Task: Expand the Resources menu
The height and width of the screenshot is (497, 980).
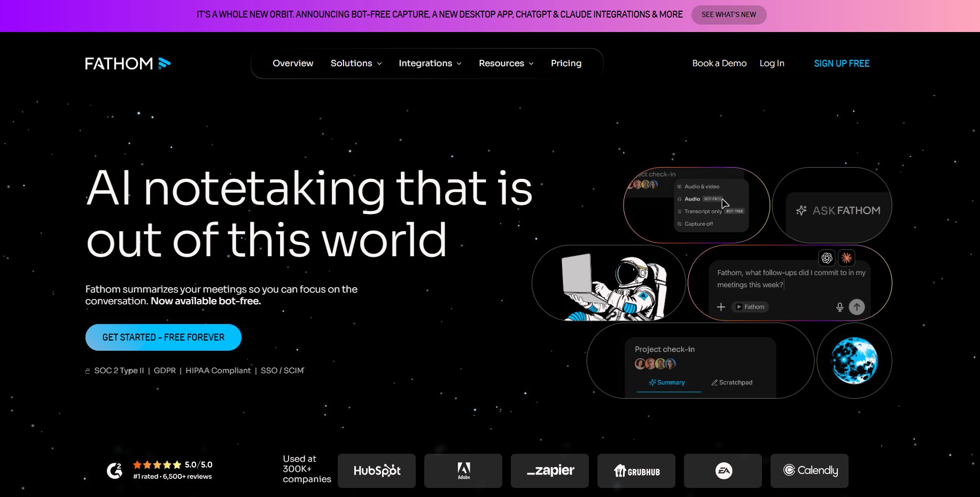Action: 506,63
